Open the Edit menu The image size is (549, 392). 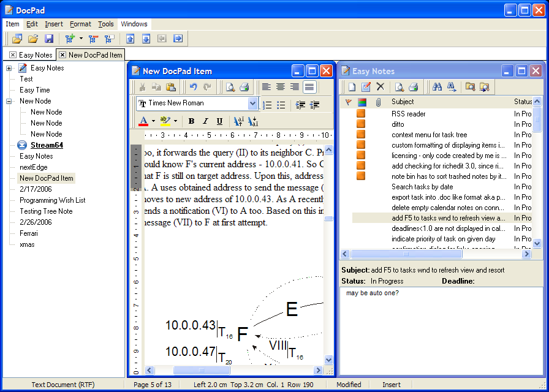point(32,24)
